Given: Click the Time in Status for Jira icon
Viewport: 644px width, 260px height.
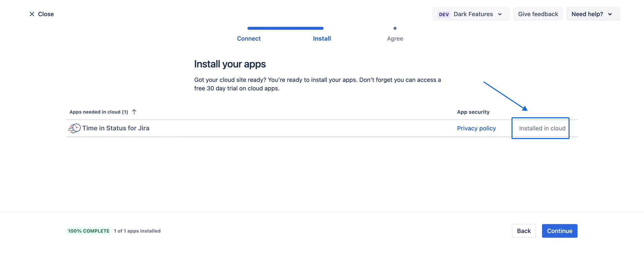Looking at the screenshot, I should [x=74, y=128].
